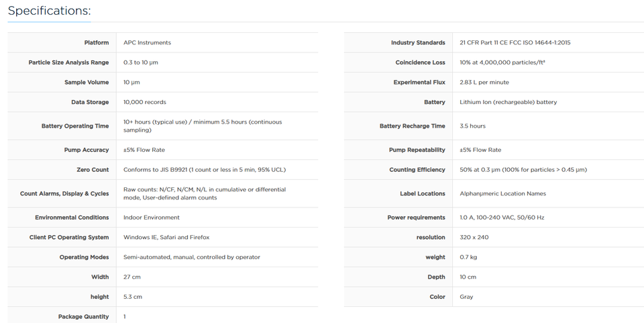Select the Experimental Flux label
The height and width of the screenshot is (323, 644).
(x=419, y=83)
